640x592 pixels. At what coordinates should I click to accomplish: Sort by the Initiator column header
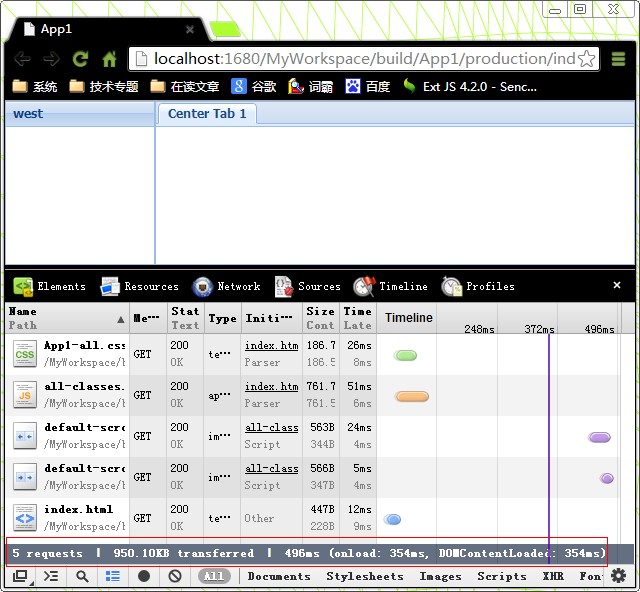coord(272,318)
